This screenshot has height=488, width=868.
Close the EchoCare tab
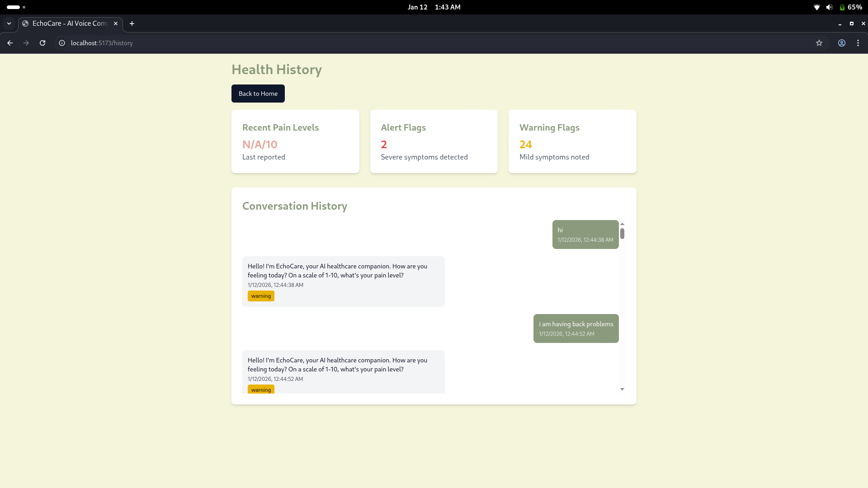[x=116, y=23]
